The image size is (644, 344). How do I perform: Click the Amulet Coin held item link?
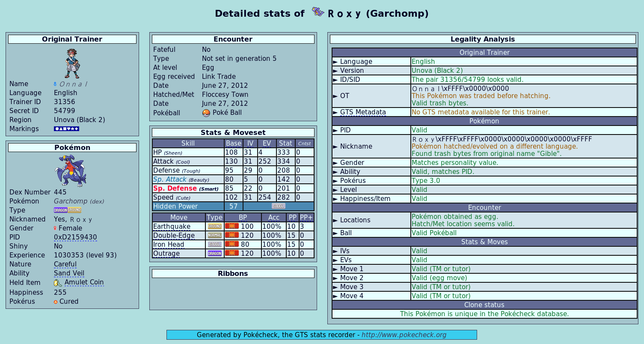(x=84, y=282)
